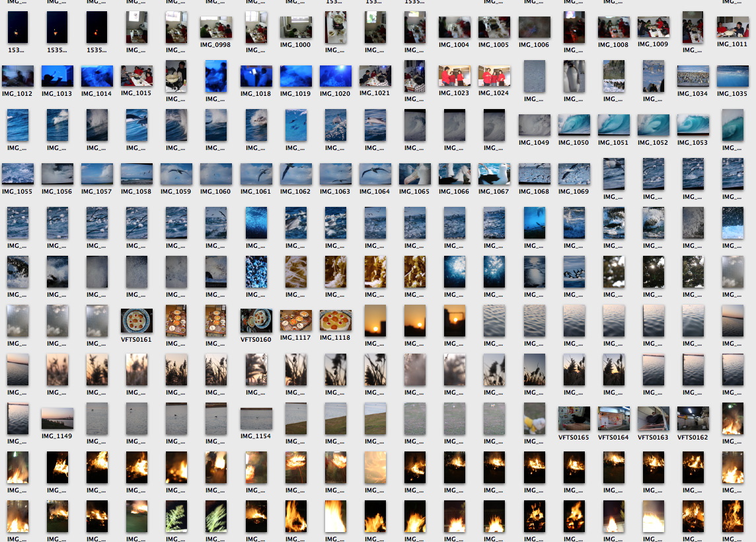This screenshot has height=542, width=756.
Task: Select the IMG_0998 photo thumbnail
Action: pyautogui.click(x=216, y=28)
